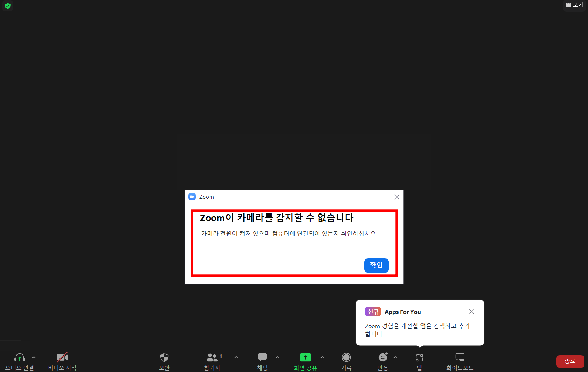Click the 확인 button in the camera dialog
Viewport: 588px width, 372px height.
pos(376,265)
